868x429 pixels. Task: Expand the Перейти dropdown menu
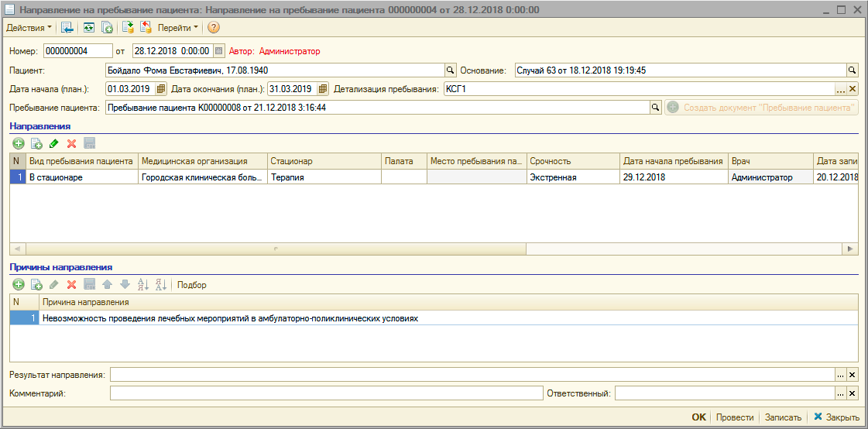pyautogui.click(x=178, y=28)
